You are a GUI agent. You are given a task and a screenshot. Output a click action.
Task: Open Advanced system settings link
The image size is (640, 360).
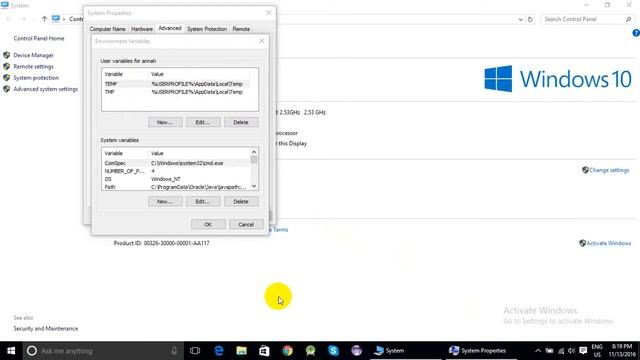(45, 89)
